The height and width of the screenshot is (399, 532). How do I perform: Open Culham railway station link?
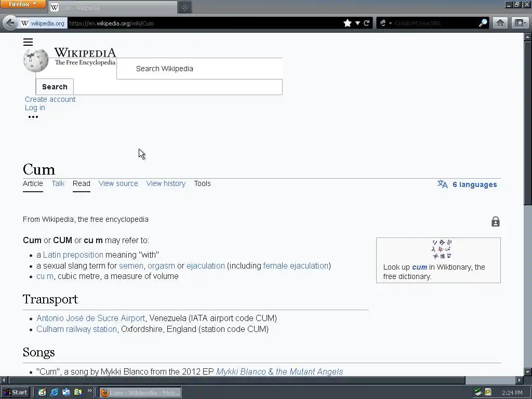(76, 329)
